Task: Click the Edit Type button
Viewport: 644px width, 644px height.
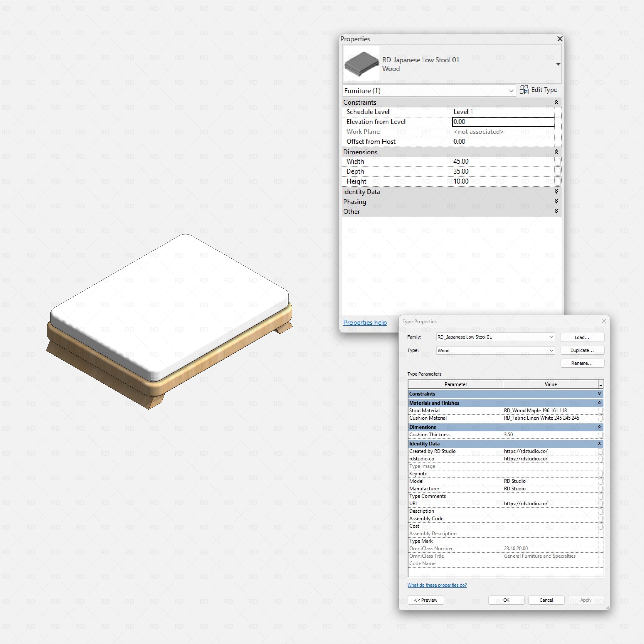Action: pyautogui.click(x=538, y=90)
